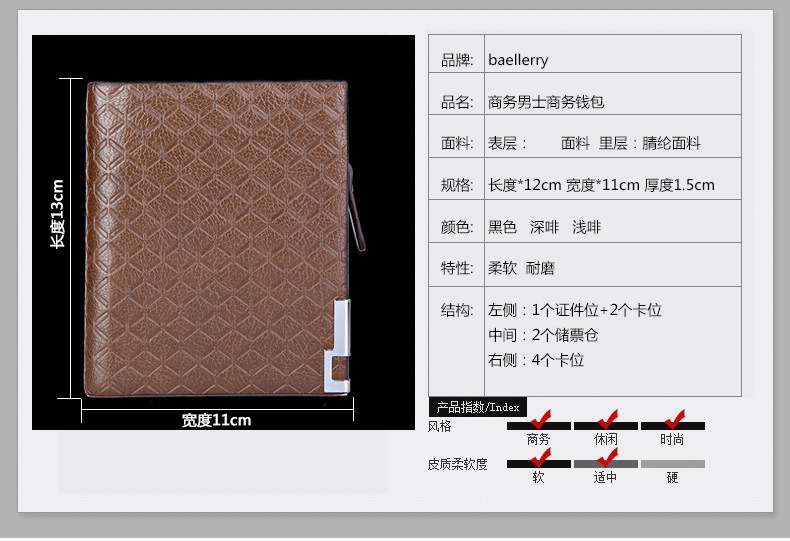The image size is (790, 541).
Task: Click the red checkmark above 适中
Action: pos(608,457)
